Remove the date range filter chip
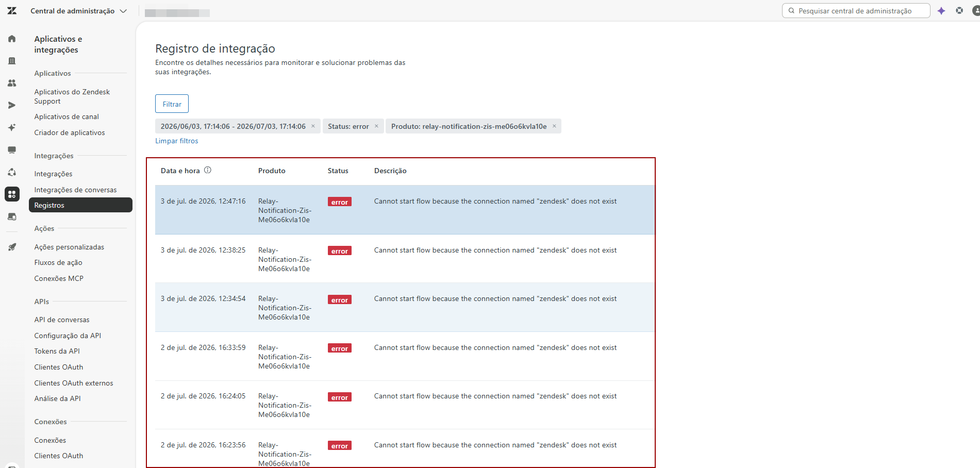The width and height of the screenshot is (980, 468). pyautogui.click(x=313, y=126)
